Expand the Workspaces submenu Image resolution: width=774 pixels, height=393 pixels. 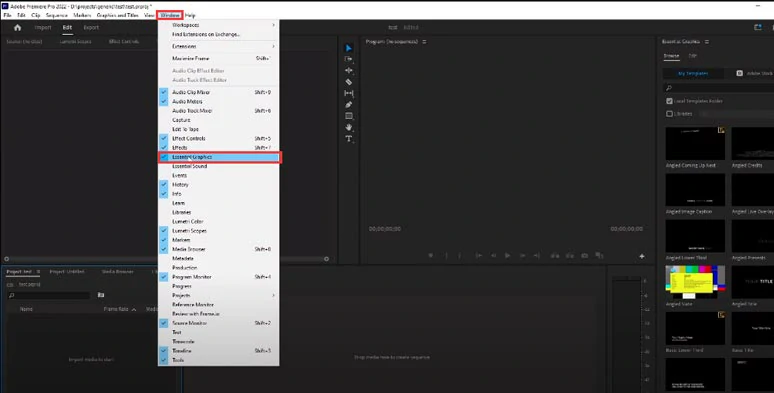coord(219,25)
